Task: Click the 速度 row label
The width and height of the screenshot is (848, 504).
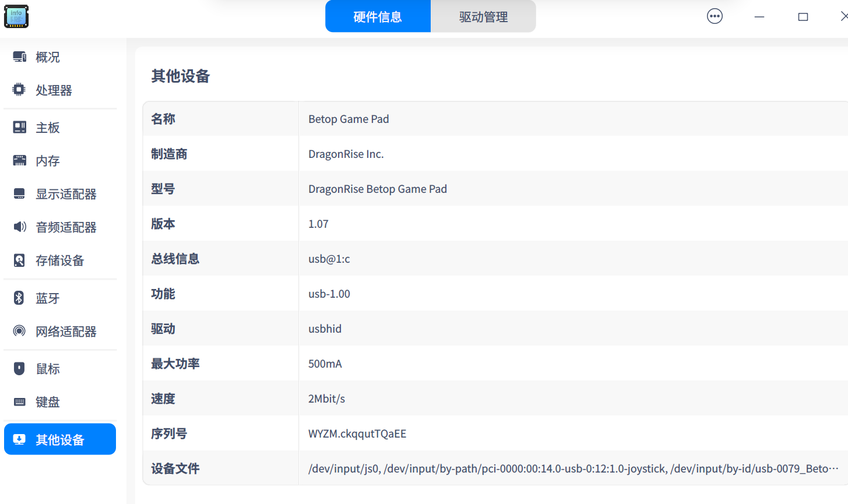Action: pos(163,399)
